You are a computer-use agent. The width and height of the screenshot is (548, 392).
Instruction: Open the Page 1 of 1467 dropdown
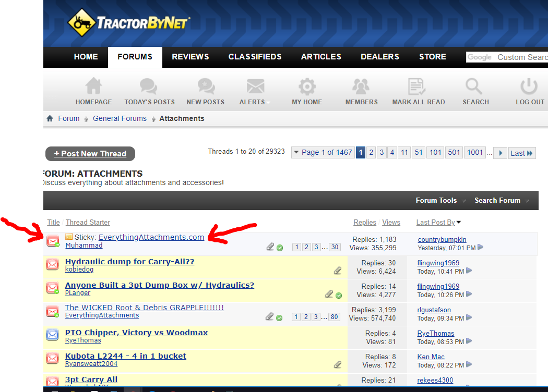pos(322,152)
